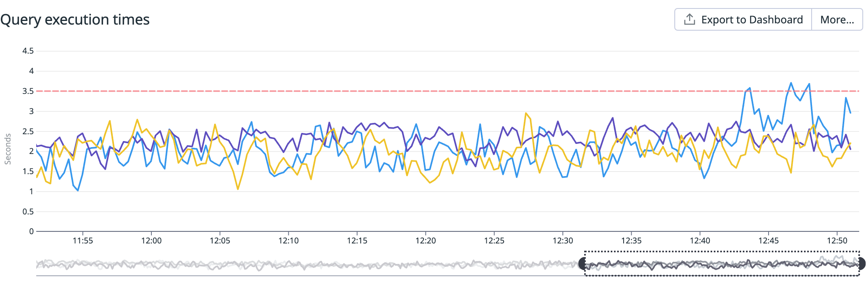Click the Query execution times chart title
This screenshot has height=291, width=868.
75,19
